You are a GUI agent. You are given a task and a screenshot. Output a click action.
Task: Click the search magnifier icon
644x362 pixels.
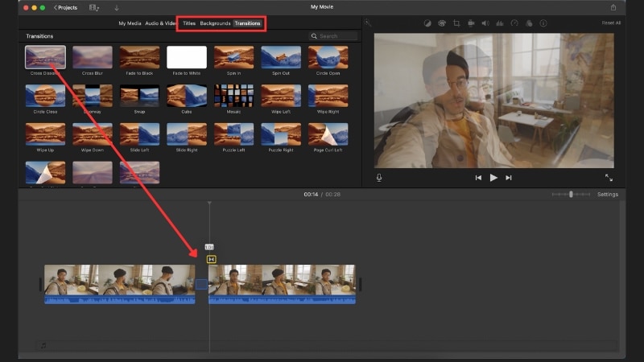[314, 36]
